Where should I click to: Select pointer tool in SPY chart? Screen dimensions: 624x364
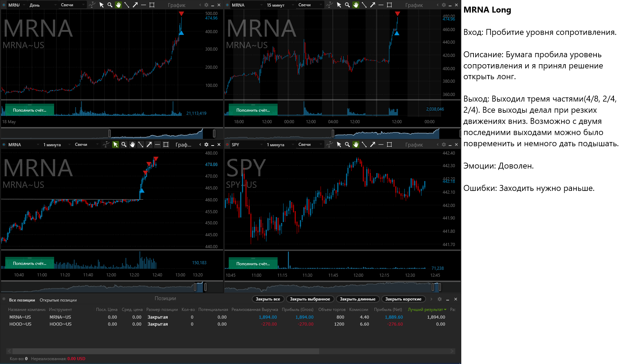pos(339,144)
